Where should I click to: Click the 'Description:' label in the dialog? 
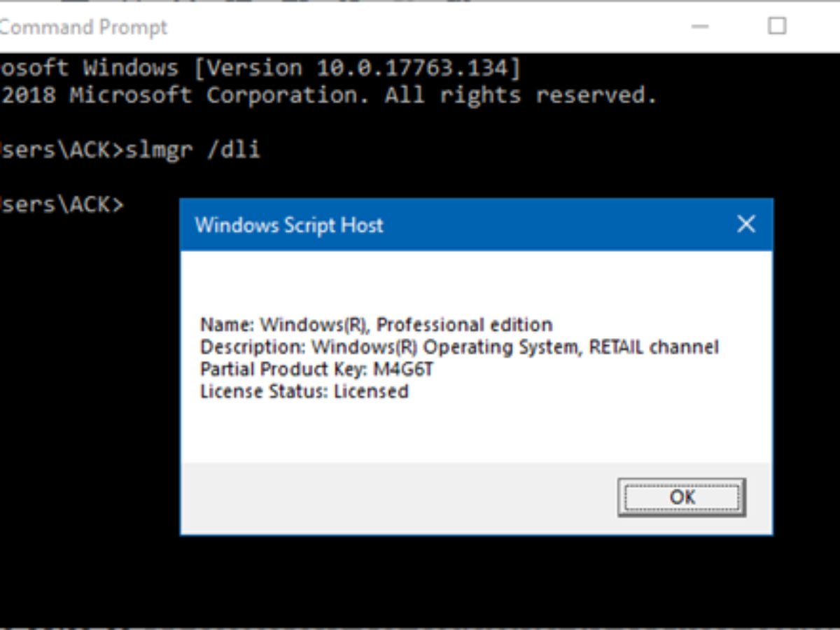[253, 347]
